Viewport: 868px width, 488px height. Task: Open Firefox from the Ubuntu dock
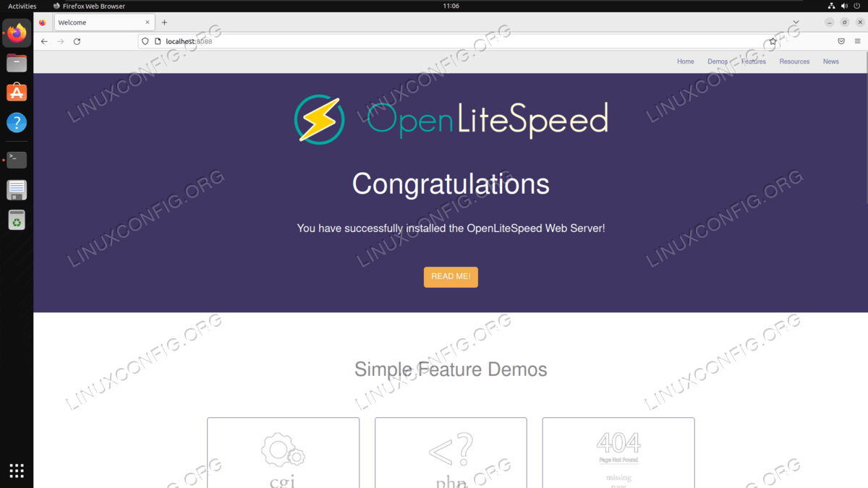tap(17, 33)
